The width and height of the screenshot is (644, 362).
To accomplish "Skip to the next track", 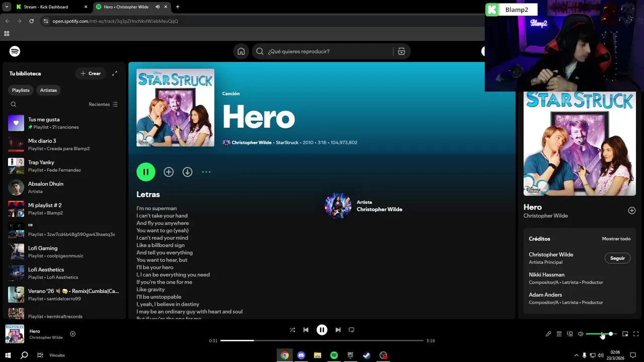I will [x=338, y=330].
